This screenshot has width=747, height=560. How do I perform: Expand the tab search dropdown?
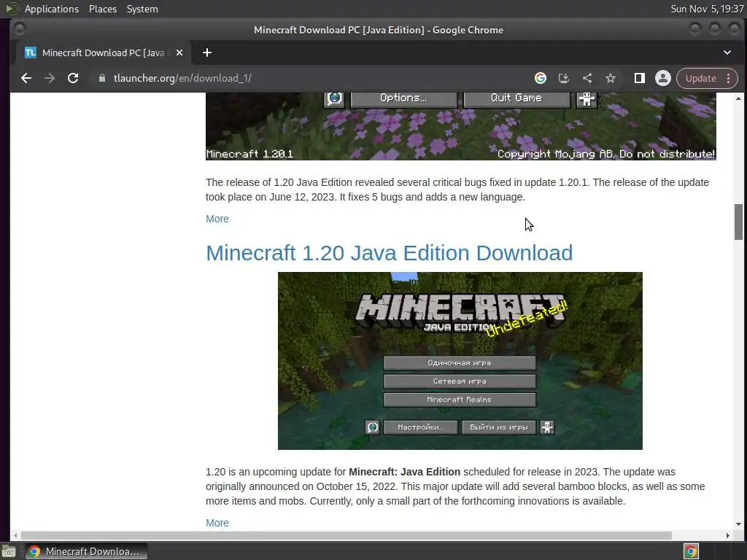(727, 52)
